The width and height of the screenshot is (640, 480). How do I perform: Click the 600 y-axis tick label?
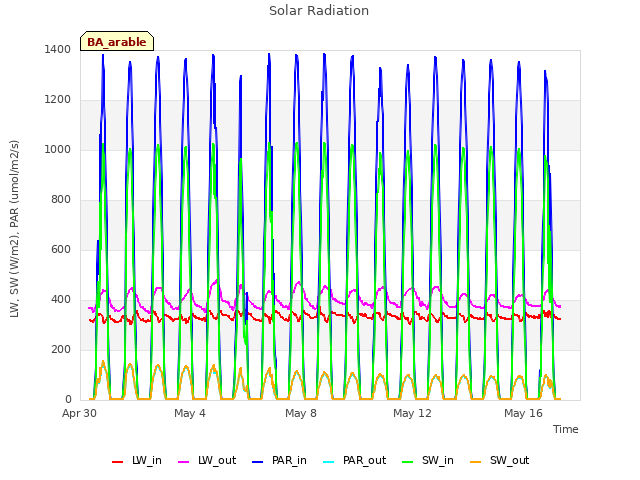click(61, 249)
